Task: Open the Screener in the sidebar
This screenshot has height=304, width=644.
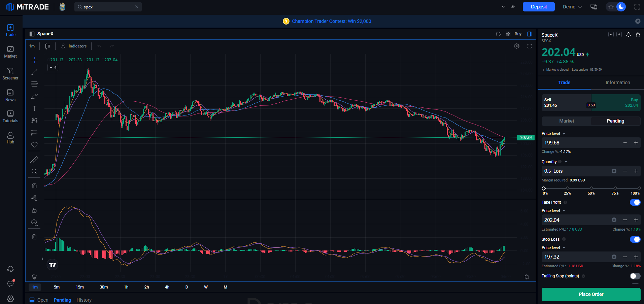Action: pyautogui.click(x=10, y=73)
